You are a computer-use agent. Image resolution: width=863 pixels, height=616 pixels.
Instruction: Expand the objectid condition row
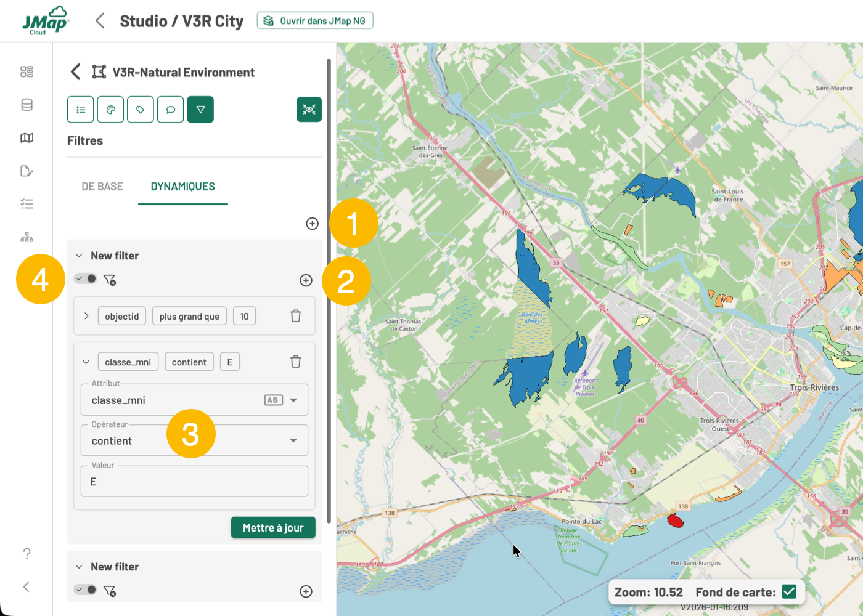coord(86,316)
